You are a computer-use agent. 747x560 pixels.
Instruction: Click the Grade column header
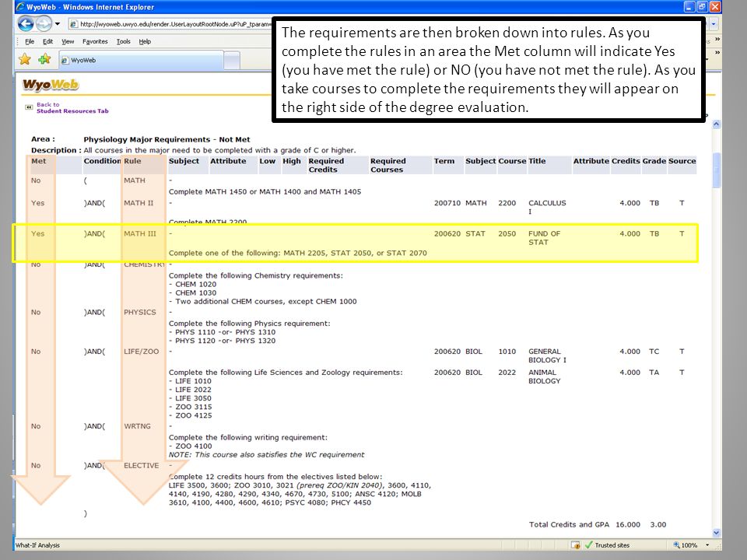click(654, 161)
